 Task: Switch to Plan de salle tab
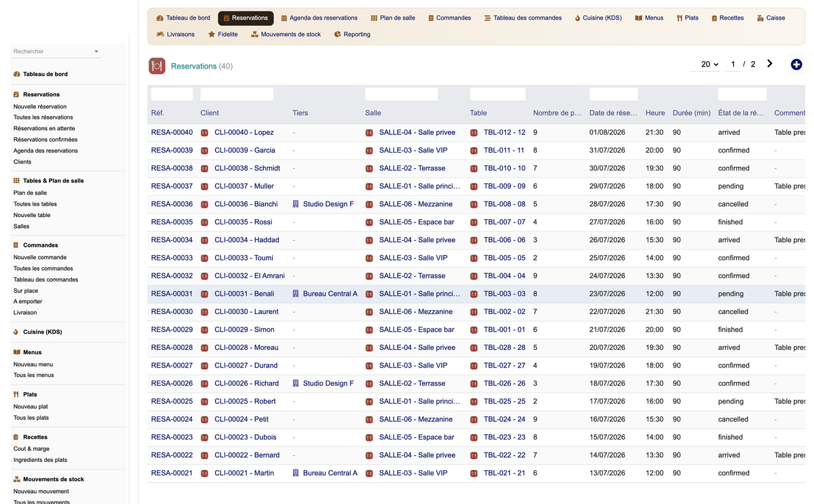point(393,18)
